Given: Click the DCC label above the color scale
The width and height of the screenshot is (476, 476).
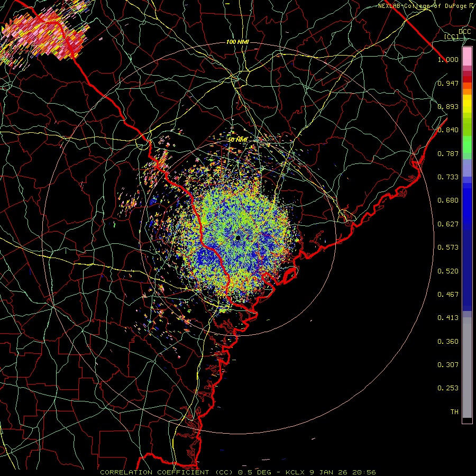Looking at the screenshot, I should 464,32.
